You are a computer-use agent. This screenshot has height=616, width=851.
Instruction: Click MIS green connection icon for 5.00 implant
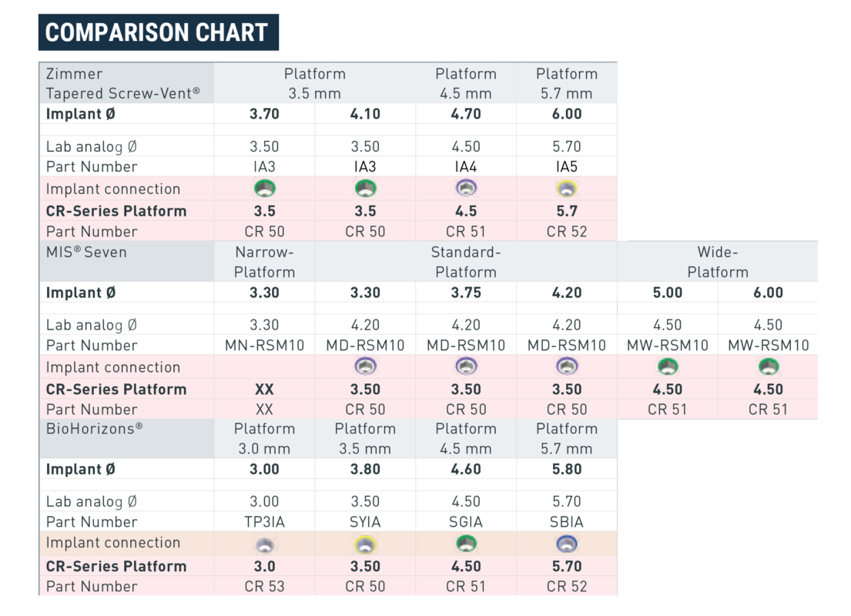(x=668, y=367)
